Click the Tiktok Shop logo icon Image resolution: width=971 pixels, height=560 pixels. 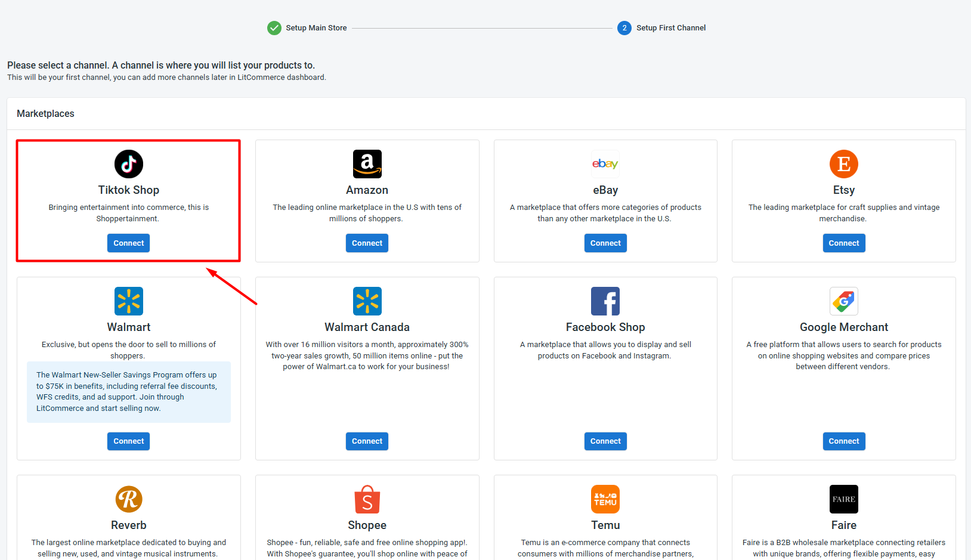pyautogui.click(x=129, y=164)
